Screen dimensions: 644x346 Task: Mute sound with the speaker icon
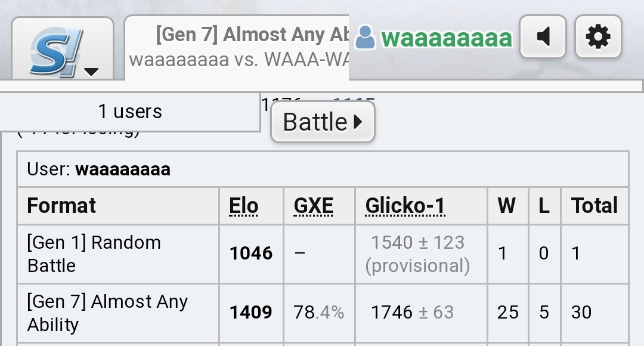(543, 36)
